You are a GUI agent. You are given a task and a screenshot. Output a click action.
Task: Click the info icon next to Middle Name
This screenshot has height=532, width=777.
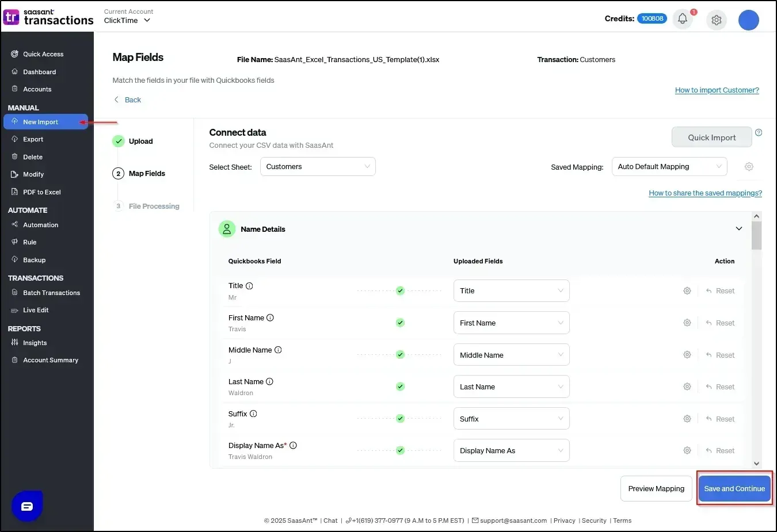tap(278, 350)
